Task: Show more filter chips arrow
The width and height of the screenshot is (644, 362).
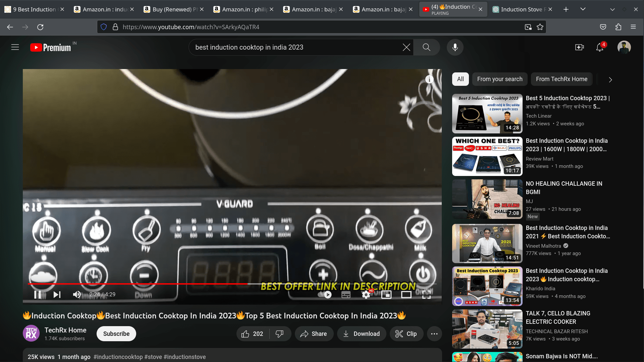Action: (610, 80)
